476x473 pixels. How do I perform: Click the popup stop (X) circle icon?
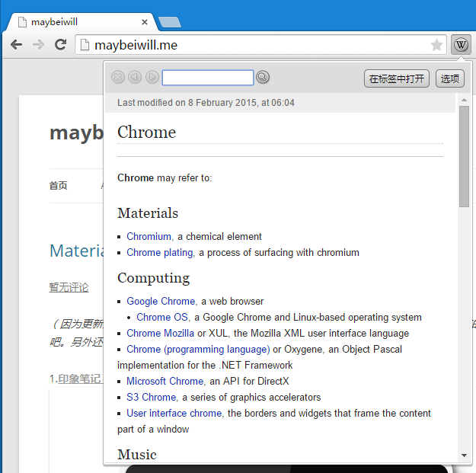pos(118,77)
